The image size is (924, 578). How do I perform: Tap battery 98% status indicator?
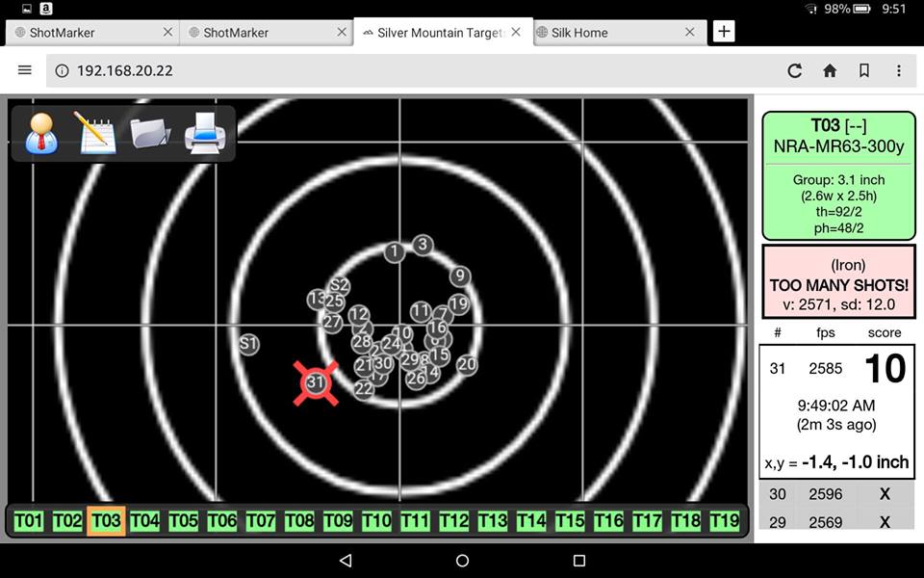[x=847, y=9]
